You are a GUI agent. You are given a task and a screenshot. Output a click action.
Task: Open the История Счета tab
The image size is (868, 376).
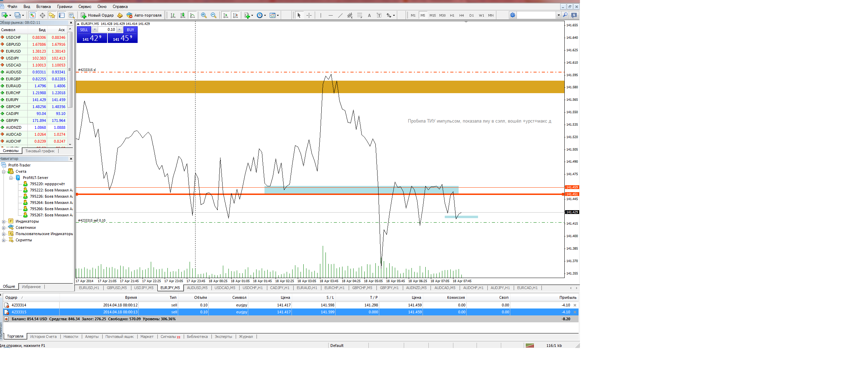pos(43,337)
